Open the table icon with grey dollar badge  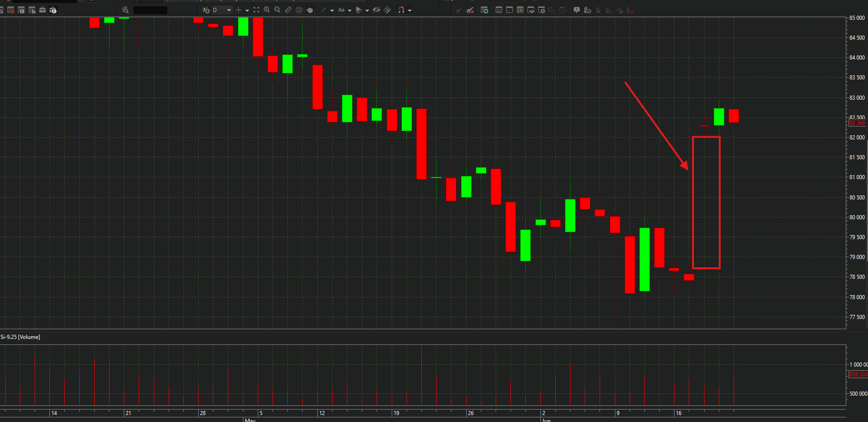[21, 10]
